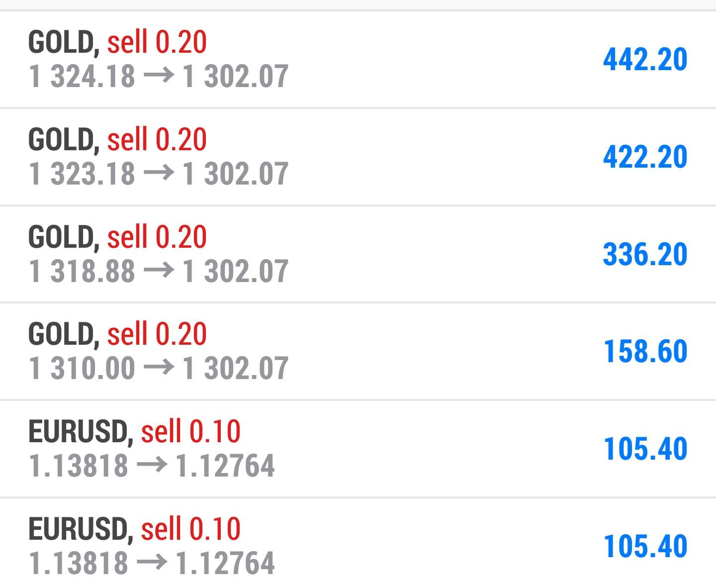Select the lowest 1.13818 → 1.12764 price line
This screenshot has height=588, width=716.
pyautogui.click(x=152, y=563)
